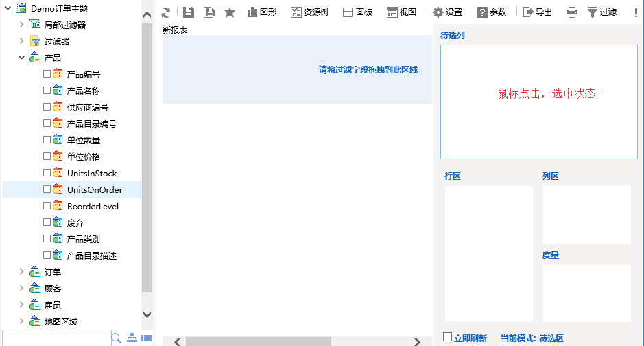The width and height of the screenshot is (644, 346).
Task: Open the 设置 settings toolbar item
Action: pos(448,12)
